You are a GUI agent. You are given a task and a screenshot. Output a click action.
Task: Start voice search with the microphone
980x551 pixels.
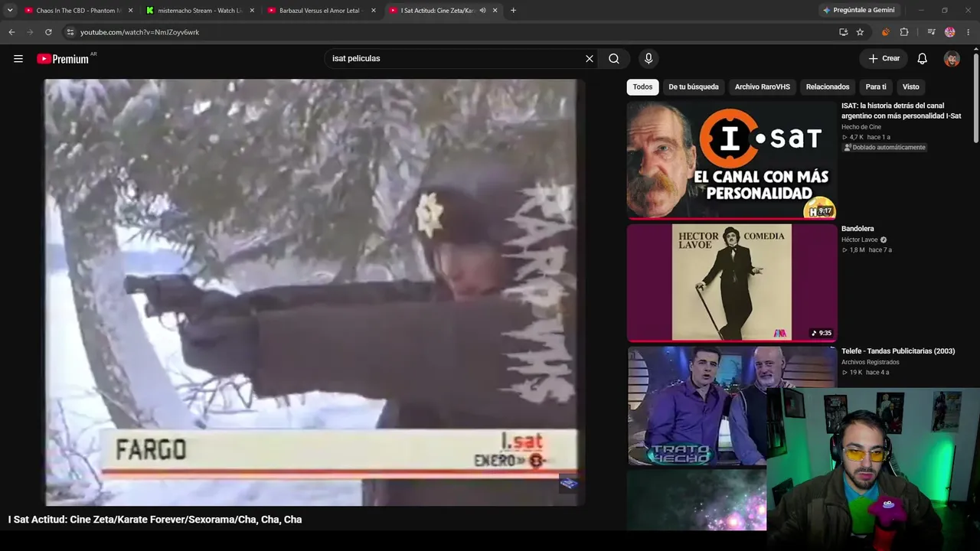(x=648, y=58)
